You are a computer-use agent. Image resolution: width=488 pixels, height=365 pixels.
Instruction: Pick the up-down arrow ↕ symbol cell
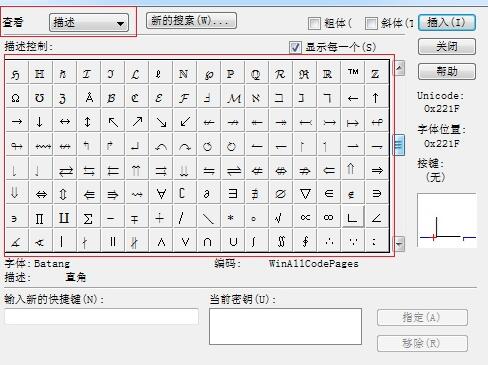tap(89, 121)
